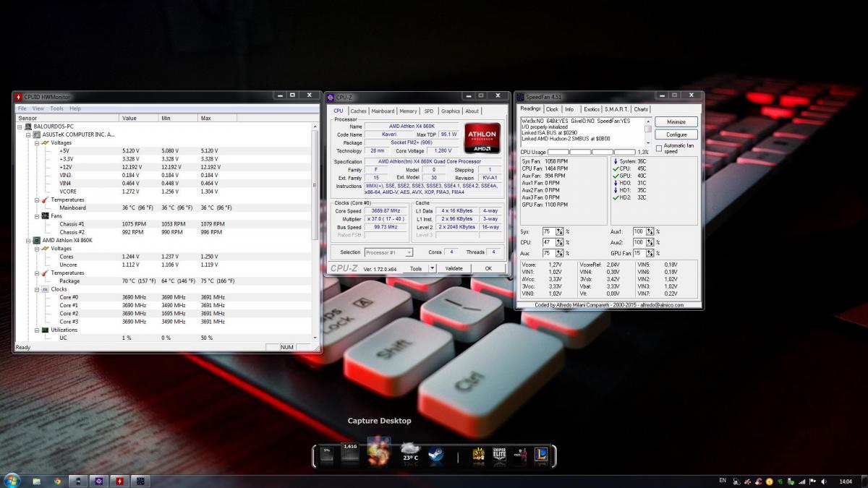Click the Fans category icon in HWMonitor
This screenshot has height=488, width=868.
point(45,215)
